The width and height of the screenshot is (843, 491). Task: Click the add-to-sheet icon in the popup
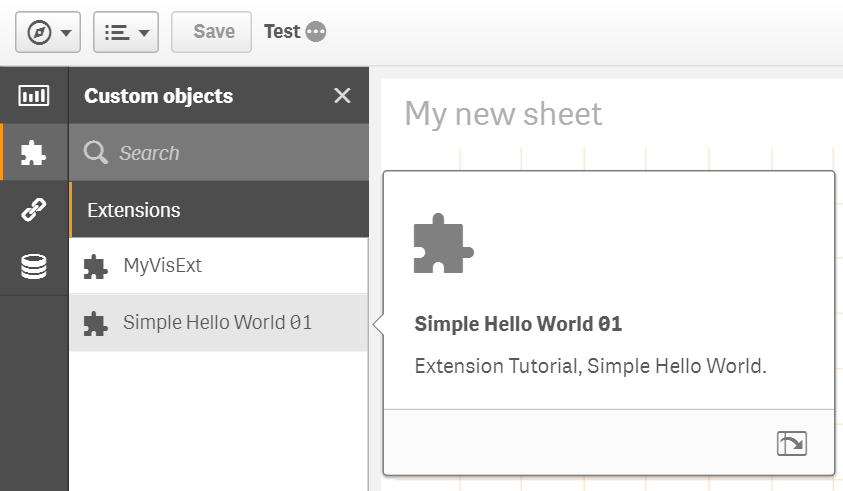pyautogui.click(x=791, y=443)
